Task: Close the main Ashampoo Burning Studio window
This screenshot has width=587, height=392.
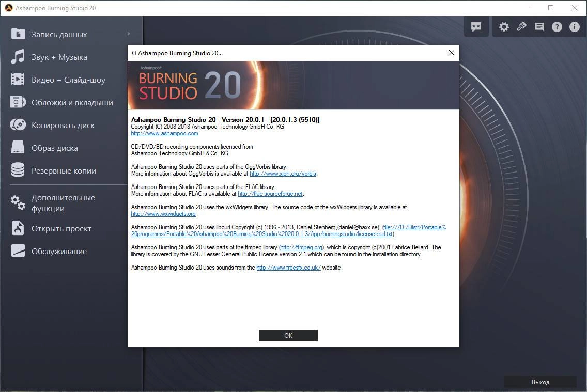Action: click(x=574, y=8)
